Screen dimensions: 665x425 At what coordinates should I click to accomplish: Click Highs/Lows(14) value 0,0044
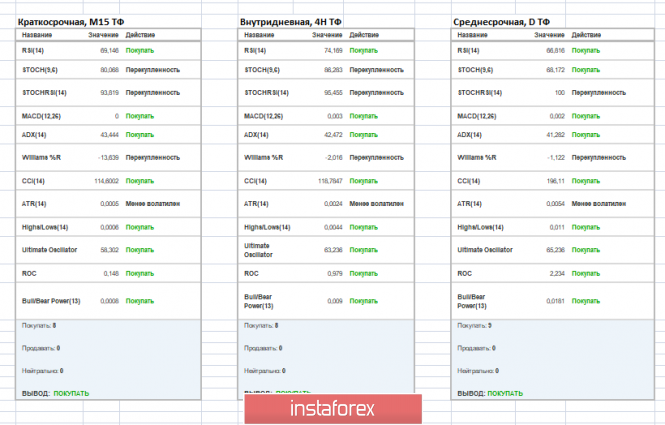[333, 227]
